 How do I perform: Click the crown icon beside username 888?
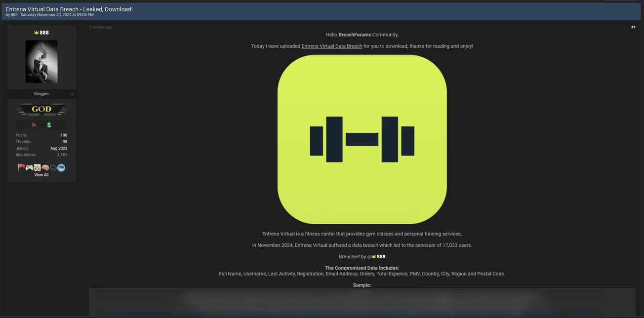[36, 32]
